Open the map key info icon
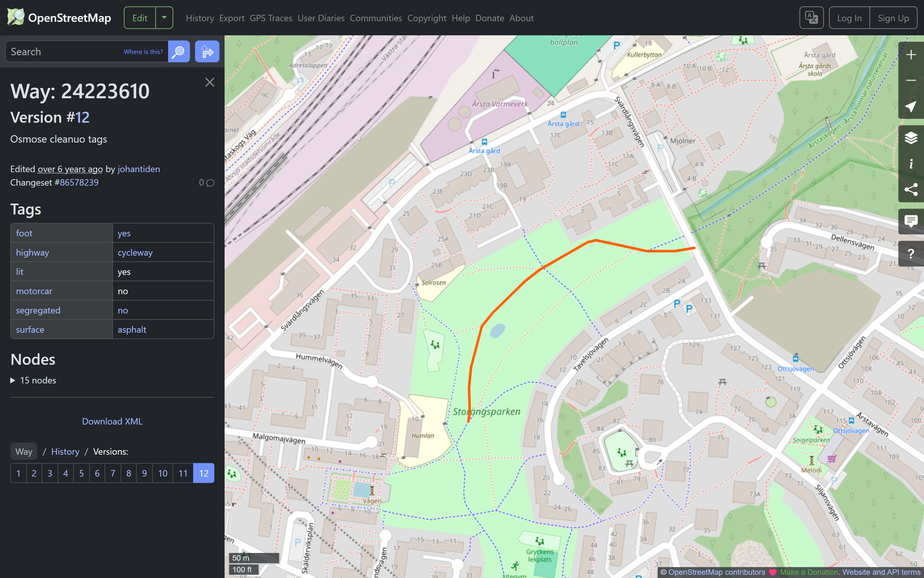 pyautogui.click(x=911, y=164)
